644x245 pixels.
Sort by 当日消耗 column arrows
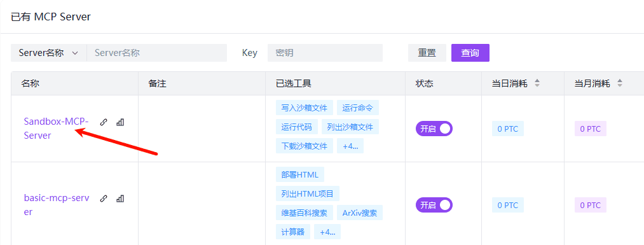point(537,83)
